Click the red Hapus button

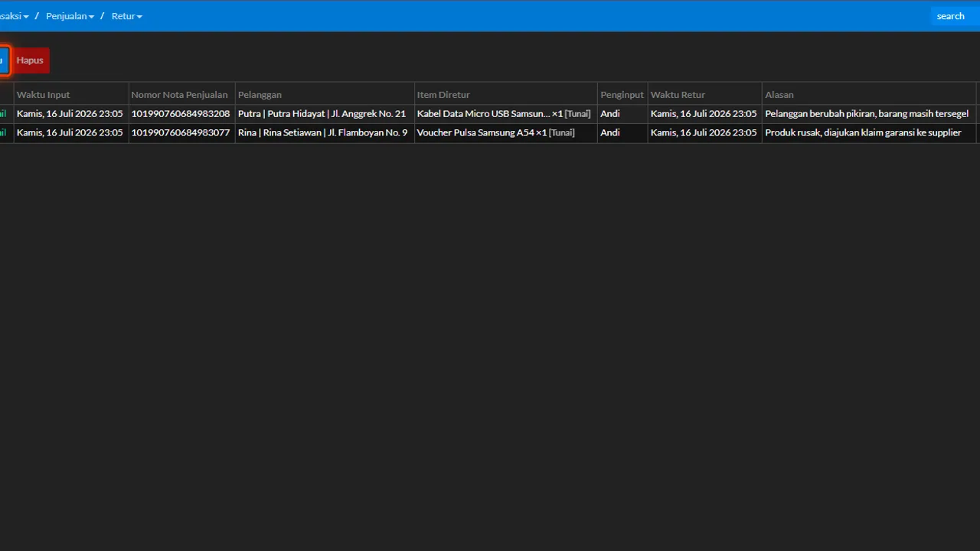click(x=30, y=60)
